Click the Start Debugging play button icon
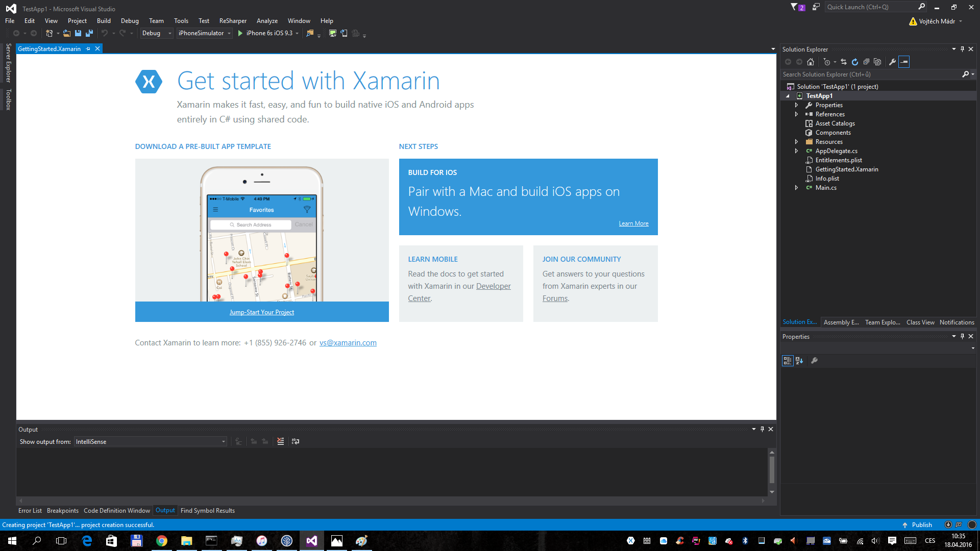 point(240,33)
